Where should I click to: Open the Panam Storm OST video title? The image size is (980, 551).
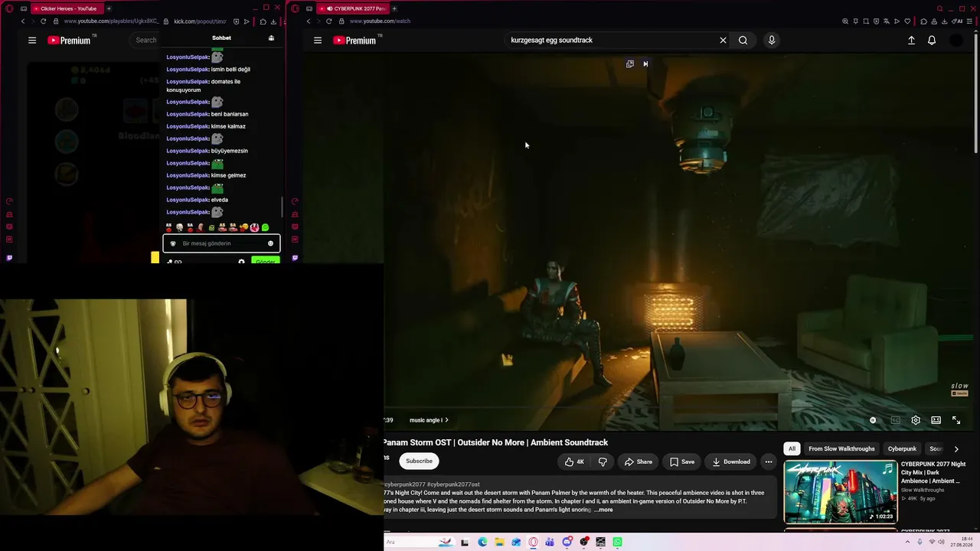(495, 442)
